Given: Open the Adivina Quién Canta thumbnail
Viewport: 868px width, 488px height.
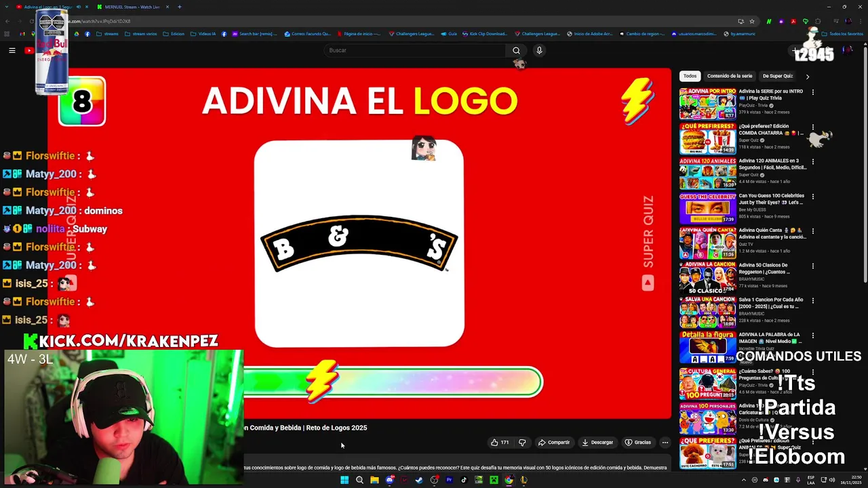Looking at the screenshot, I should (707, 243).
